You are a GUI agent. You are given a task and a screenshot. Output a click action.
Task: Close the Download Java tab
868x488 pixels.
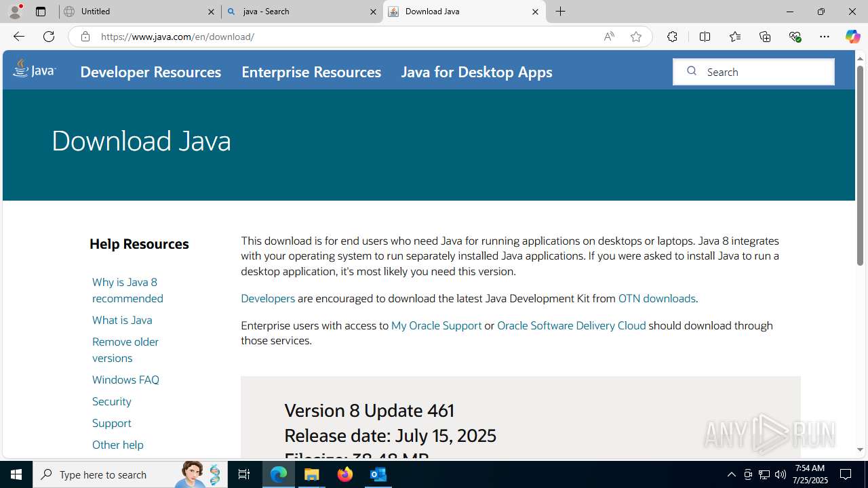535,12
